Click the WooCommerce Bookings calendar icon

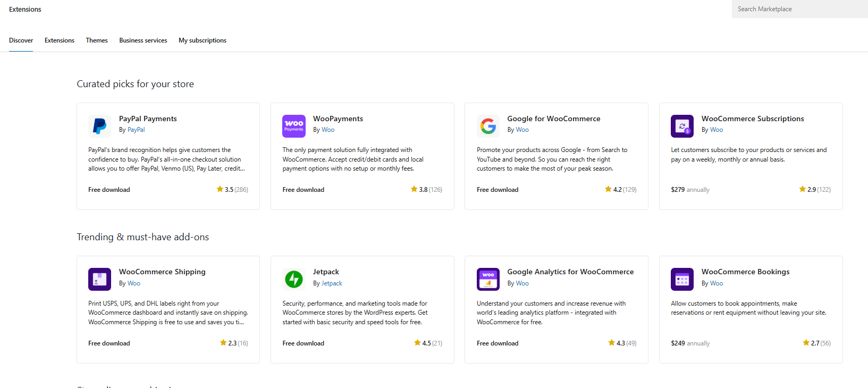point(682,279)
